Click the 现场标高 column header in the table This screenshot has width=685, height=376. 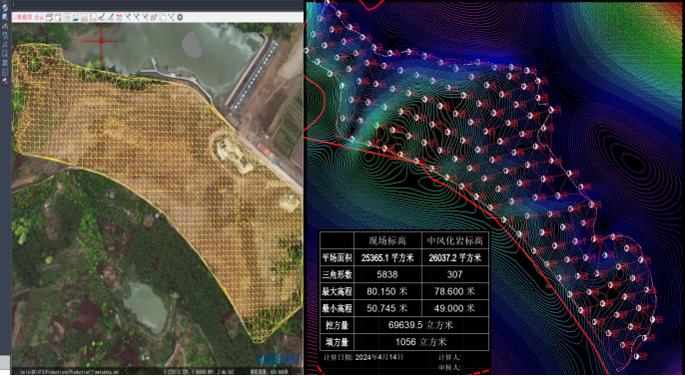[x=387, y=241]
